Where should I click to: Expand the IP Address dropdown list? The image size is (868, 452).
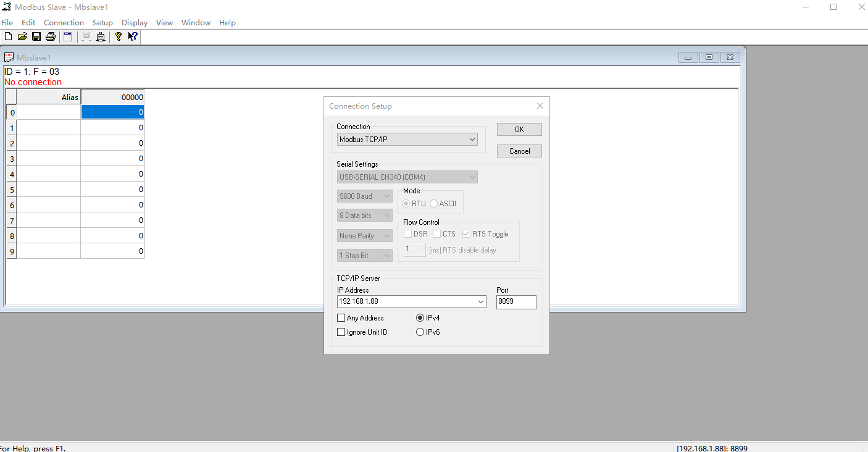(x=481, y=302)
